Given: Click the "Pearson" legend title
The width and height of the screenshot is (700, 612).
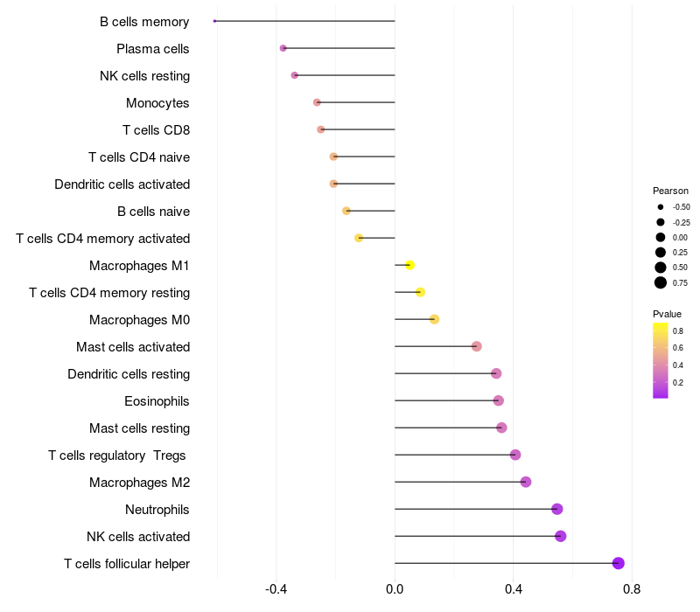Looking at the screenshot, I should [x=670, y=191].
